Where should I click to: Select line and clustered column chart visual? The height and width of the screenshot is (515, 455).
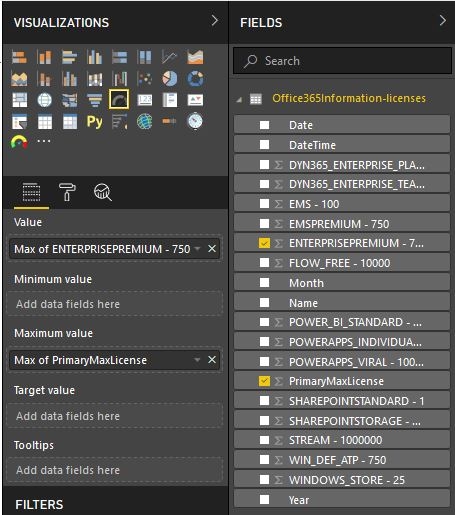point(69,79)
